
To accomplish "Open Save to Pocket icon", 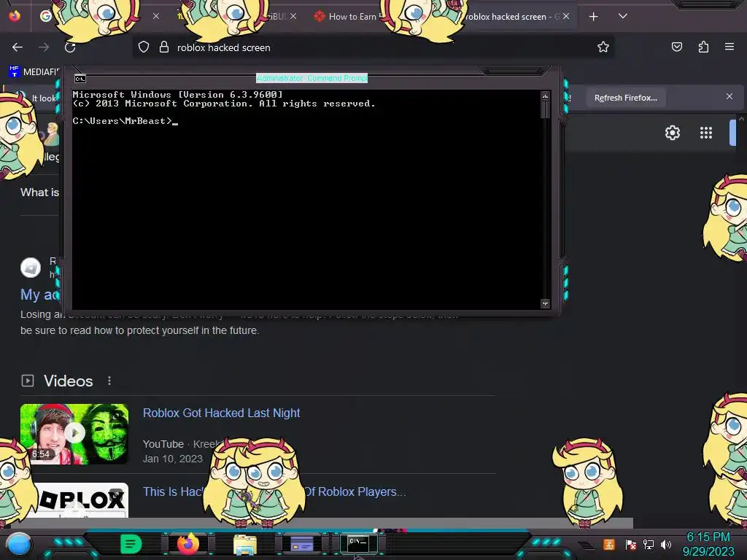I will pos(676,47).
